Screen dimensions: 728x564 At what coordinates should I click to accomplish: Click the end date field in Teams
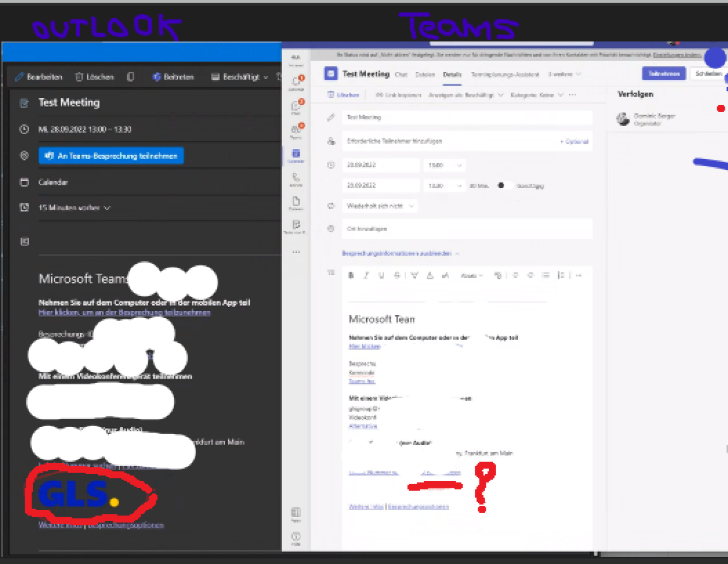381,185
